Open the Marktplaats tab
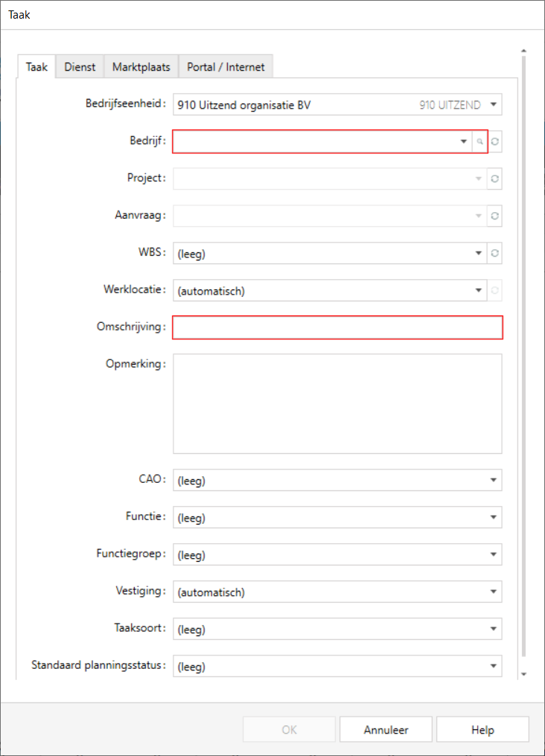This screenshot has width=545, height=756. pyautogui.click(x=141, y=67)
